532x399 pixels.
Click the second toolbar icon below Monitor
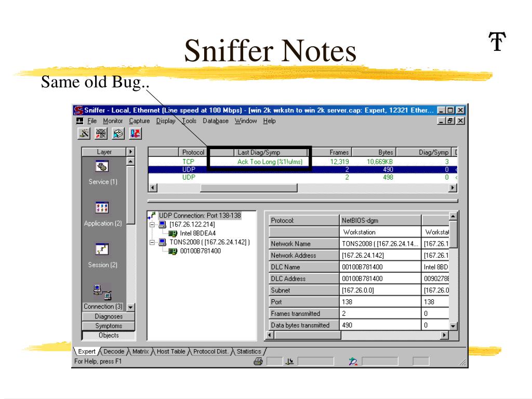101,134
